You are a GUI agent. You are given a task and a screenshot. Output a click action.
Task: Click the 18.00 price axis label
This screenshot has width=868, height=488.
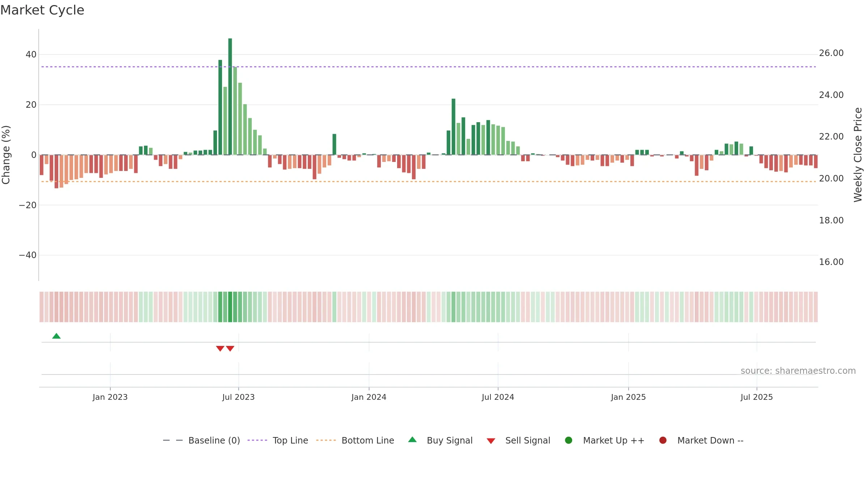pos(831,221)
